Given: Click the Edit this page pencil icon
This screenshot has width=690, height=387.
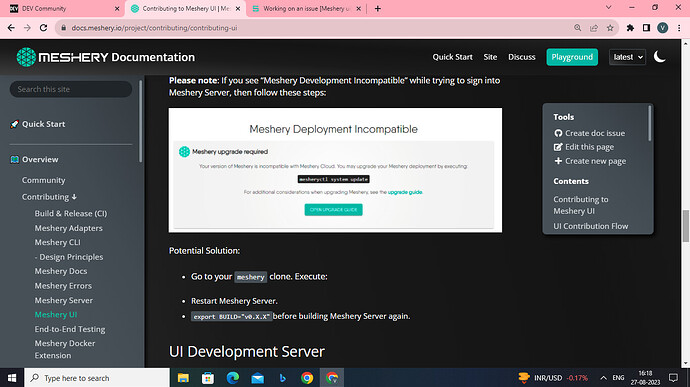Looking at the screenshot, I should (x=558, y=147).
